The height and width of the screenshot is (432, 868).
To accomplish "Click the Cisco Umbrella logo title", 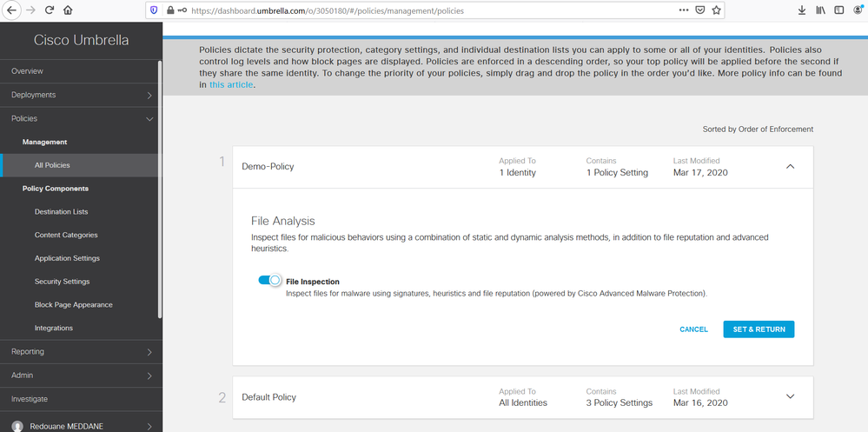I will tap(81, 40).
